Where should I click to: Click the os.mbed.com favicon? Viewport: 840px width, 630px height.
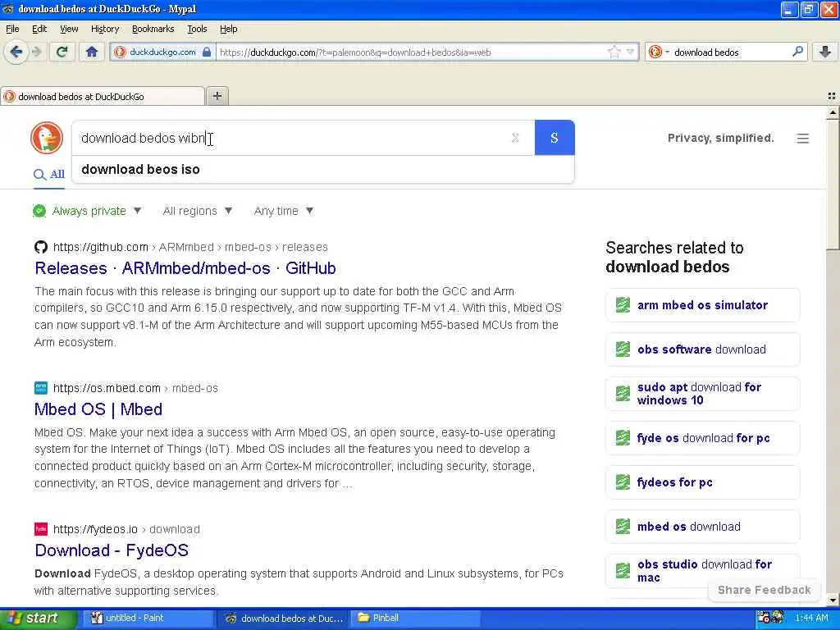point(41,388)
